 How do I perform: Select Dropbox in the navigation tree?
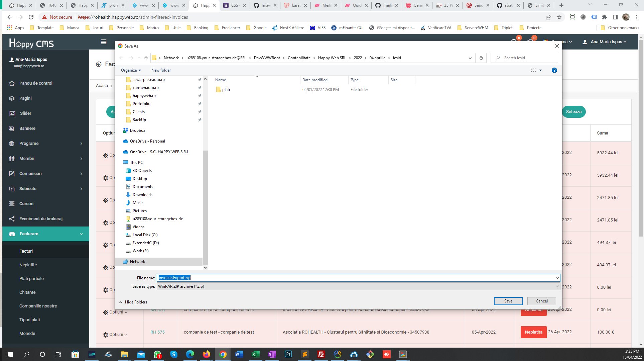(x=137, y=130)
